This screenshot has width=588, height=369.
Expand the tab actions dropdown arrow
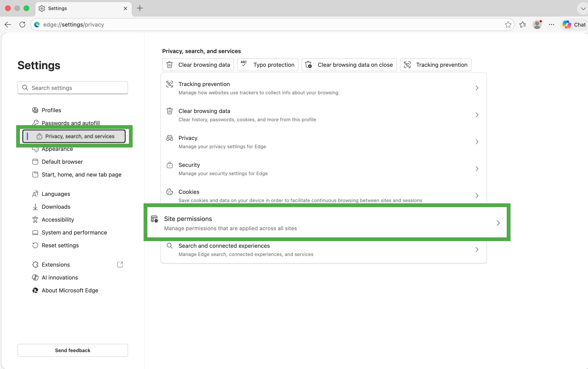pyautogui.click(x=583, y=9)
